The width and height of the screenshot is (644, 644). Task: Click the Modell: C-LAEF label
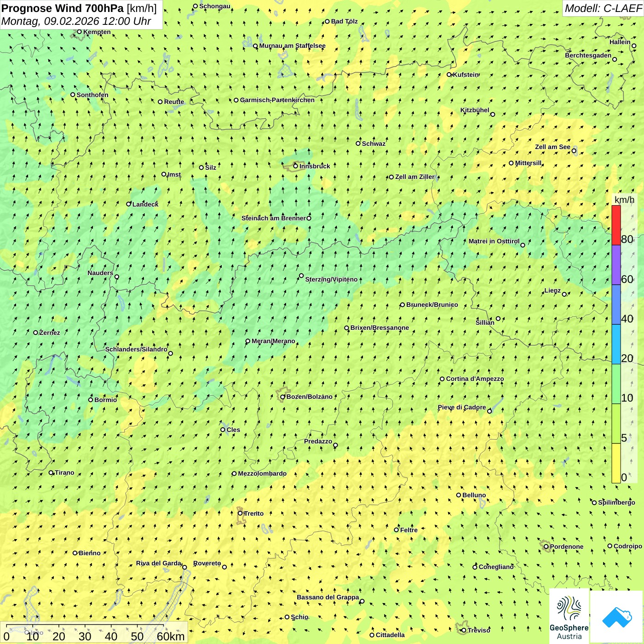[x=603, y=8]
